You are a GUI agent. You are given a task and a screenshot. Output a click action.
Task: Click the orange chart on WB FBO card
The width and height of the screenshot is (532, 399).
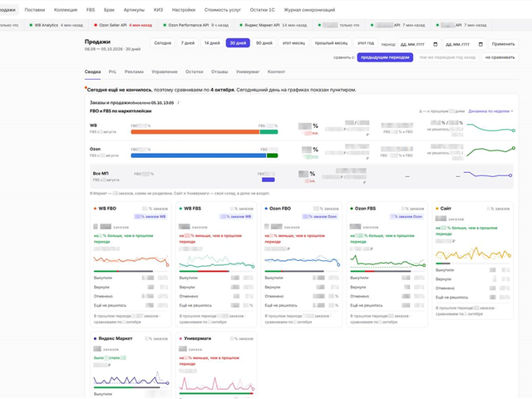point(131,260)
